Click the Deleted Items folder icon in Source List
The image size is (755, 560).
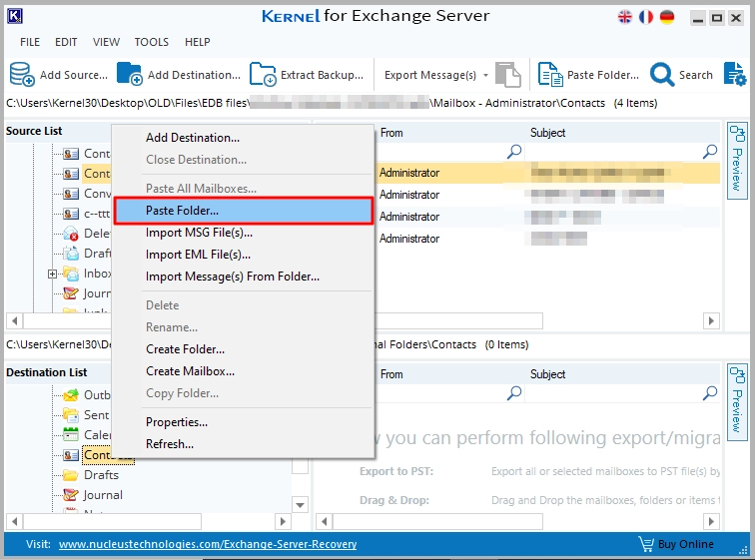71,234
